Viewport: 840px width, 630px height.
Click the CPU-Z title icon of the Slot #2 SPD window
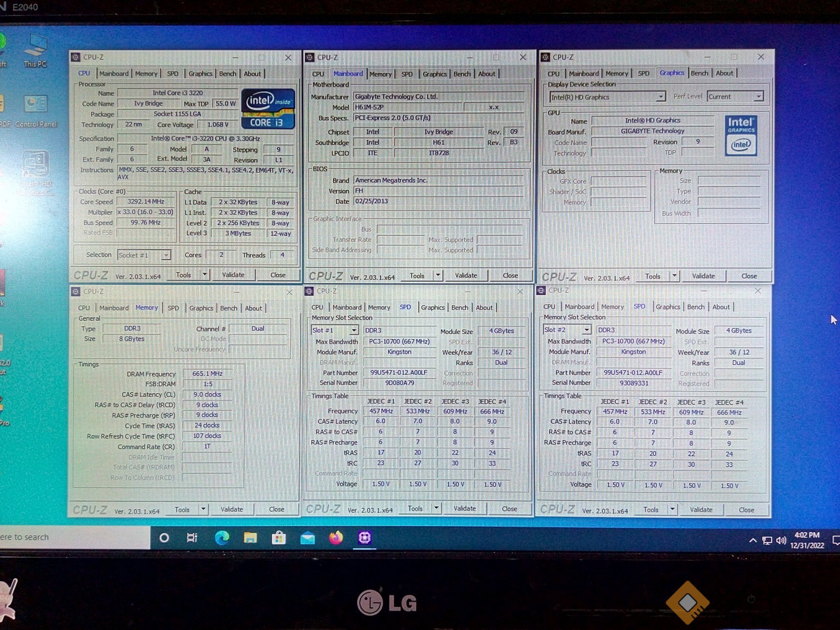point(541,290)
